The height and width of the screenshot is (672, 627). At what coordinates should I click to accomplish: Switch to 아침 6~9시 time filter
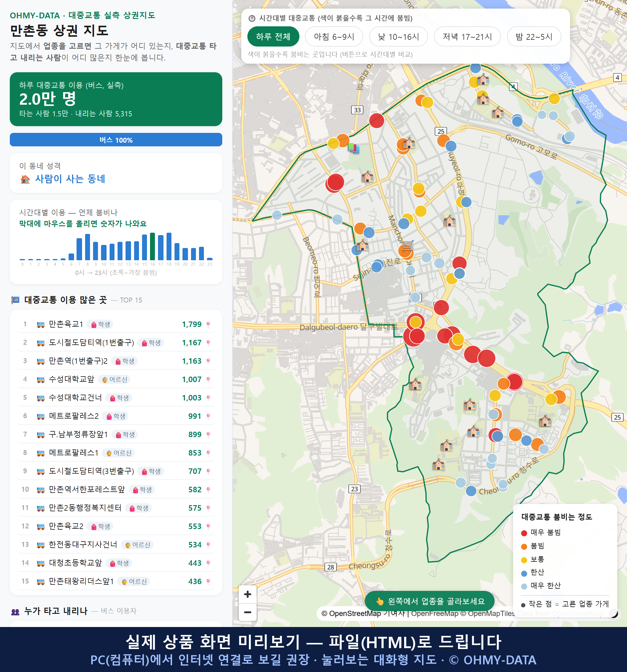(x=334, y=36)
